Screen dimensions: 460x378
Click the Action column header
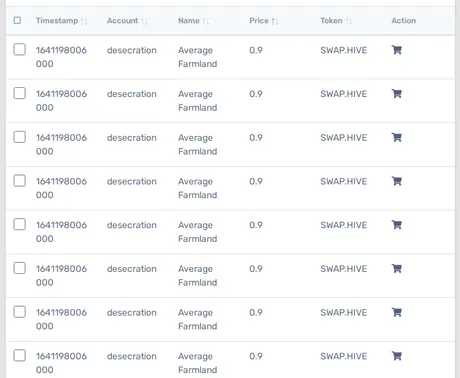(x=404, y=21)
